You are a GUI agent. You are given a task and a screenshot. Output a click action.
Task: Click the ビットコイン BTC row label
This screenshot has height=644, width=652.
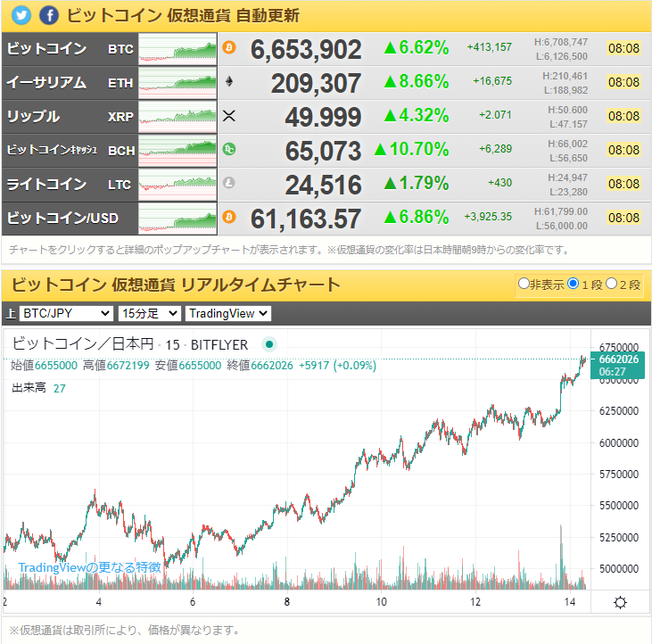70,49
